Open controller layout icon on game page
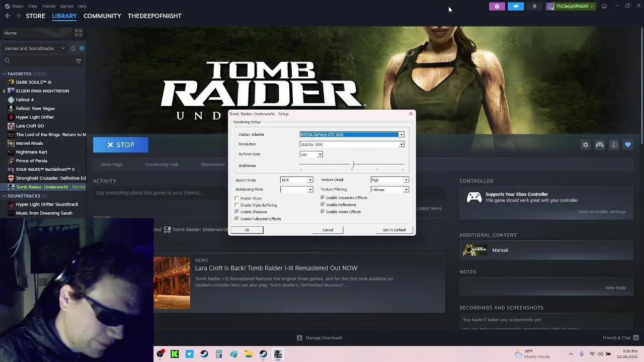Image resolution: width=644 pixels, height=362 pixels. 600,145
